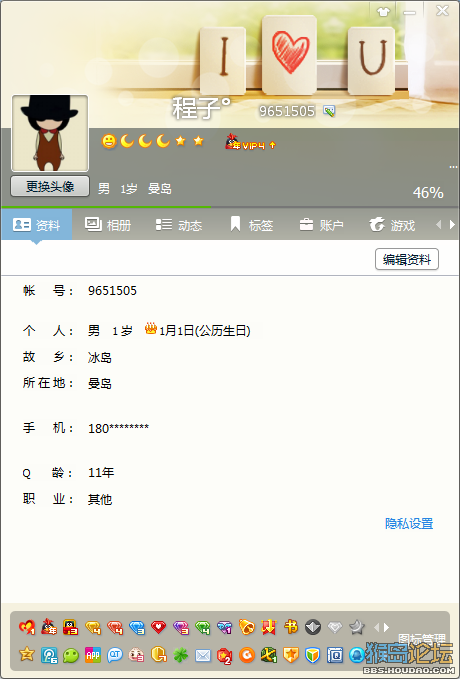Expand more badge icons with right arrow
Screen dimensions: 460x679
click(x=386, y=627)
